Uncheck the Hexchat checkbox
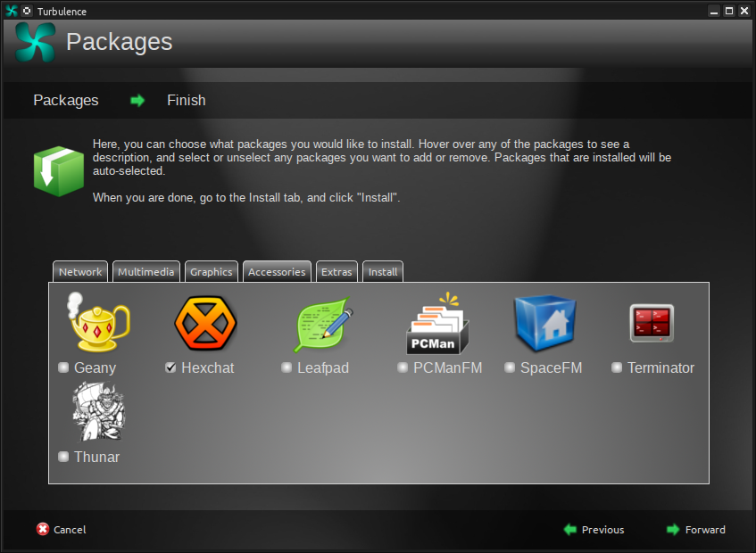The width and height of the screenshot is (756, 553). point(170,367)
